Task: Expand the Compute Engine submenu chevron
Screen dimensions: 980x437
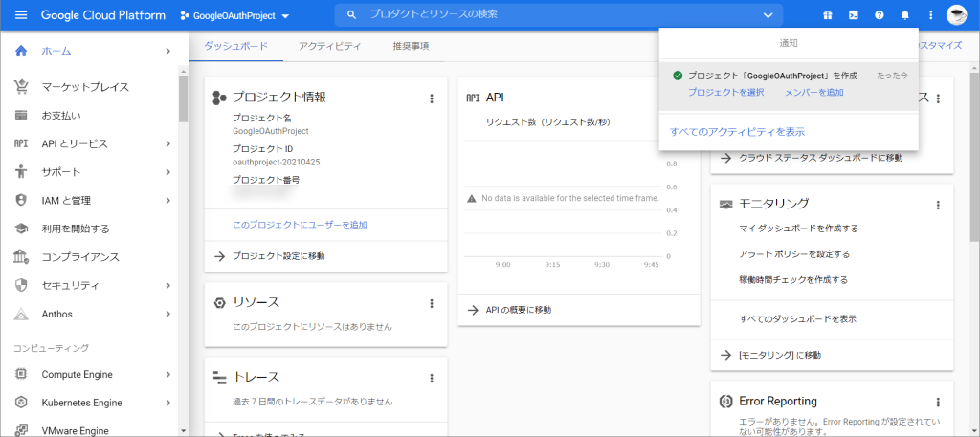Action: (167, 375)
